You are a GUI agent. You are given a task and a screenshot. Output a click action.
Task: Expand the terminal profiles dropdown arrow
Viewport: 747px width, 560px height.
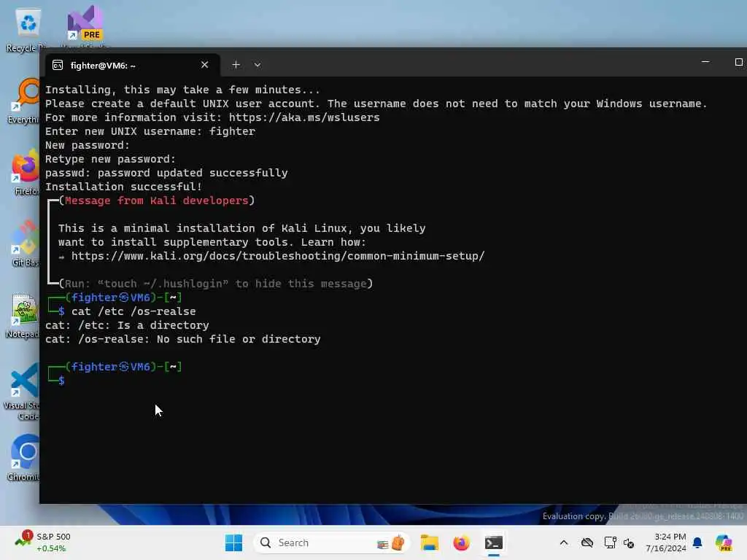(258, 65)
